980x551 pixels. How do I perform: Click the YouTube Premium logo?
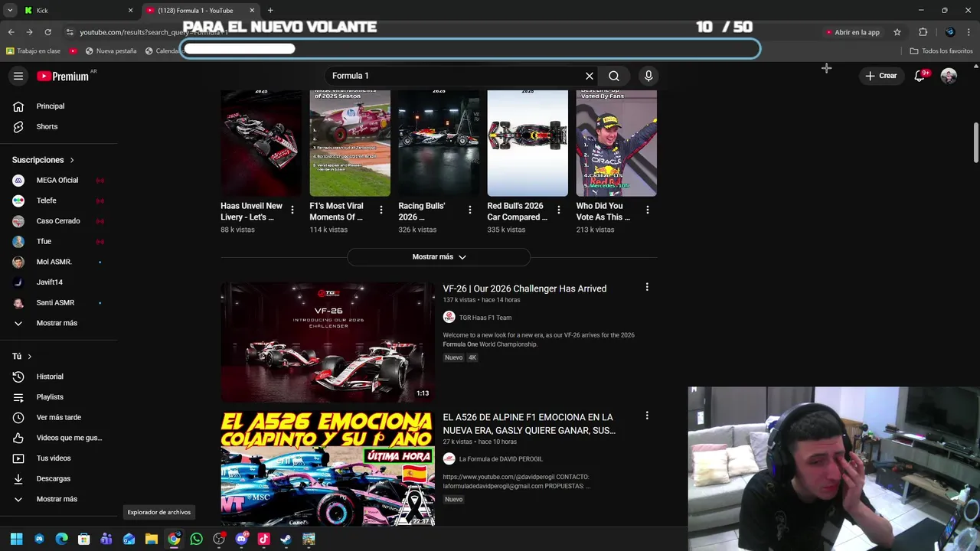click(x=63, y=76)
